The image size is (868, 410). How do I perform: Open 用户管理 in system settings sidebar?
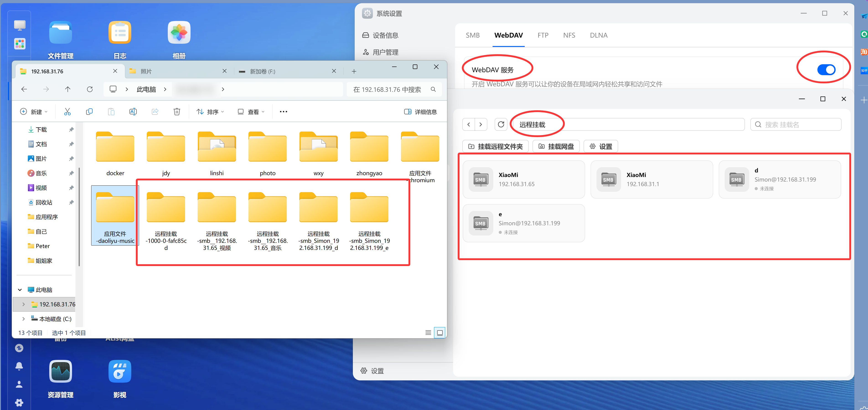click(x=385, y=52)
